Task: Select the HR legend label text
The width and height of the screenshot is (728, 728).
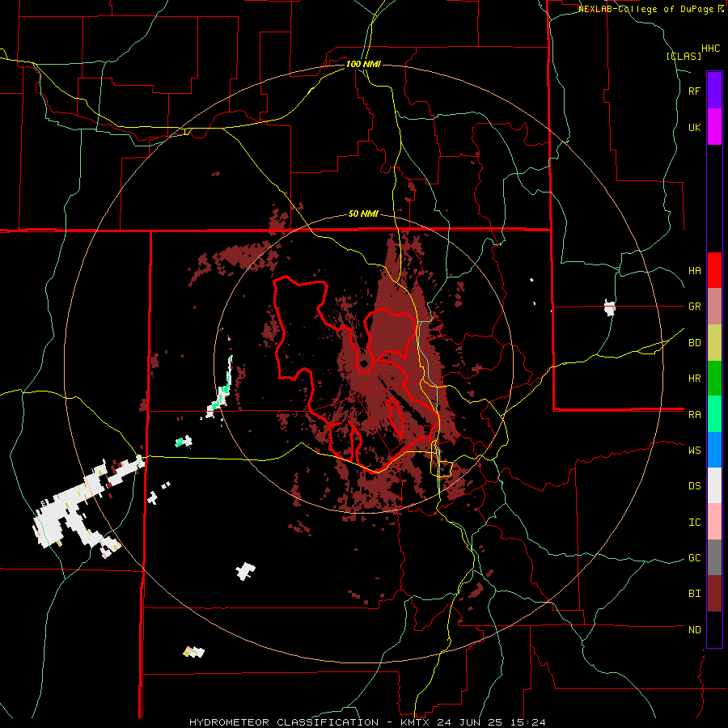Action: [694, 379]
